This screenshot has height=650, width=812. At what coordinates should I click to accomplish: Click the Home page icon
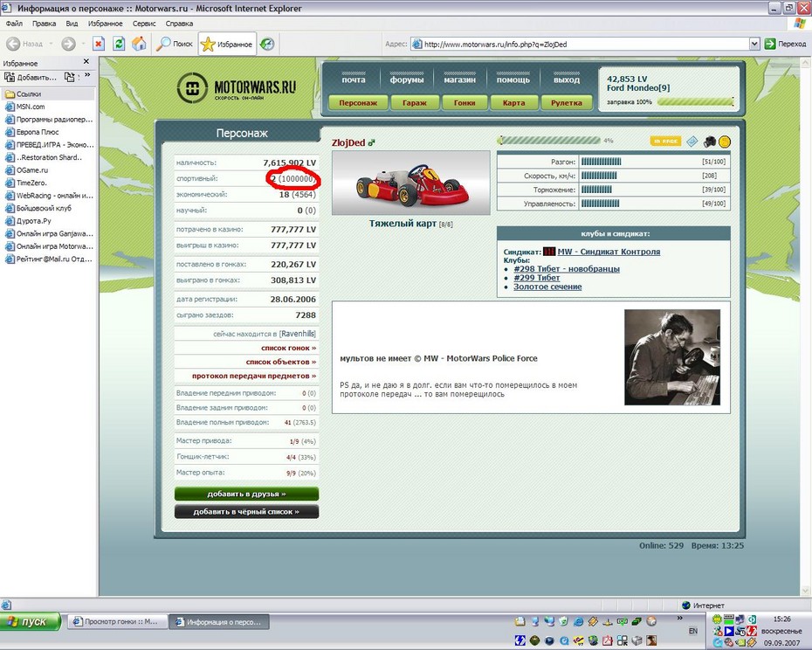(139, 44)
